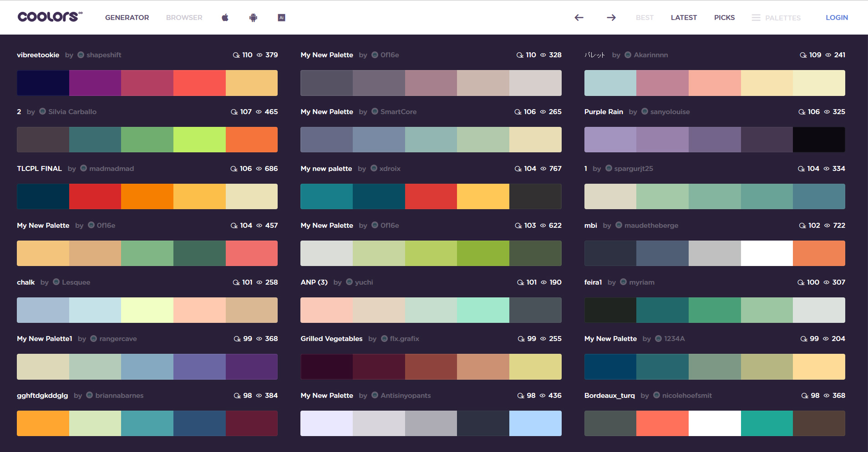Open the TLCPL FINAL palette title
The height and width of the screenshot is (452, 868).
(39, 169)
